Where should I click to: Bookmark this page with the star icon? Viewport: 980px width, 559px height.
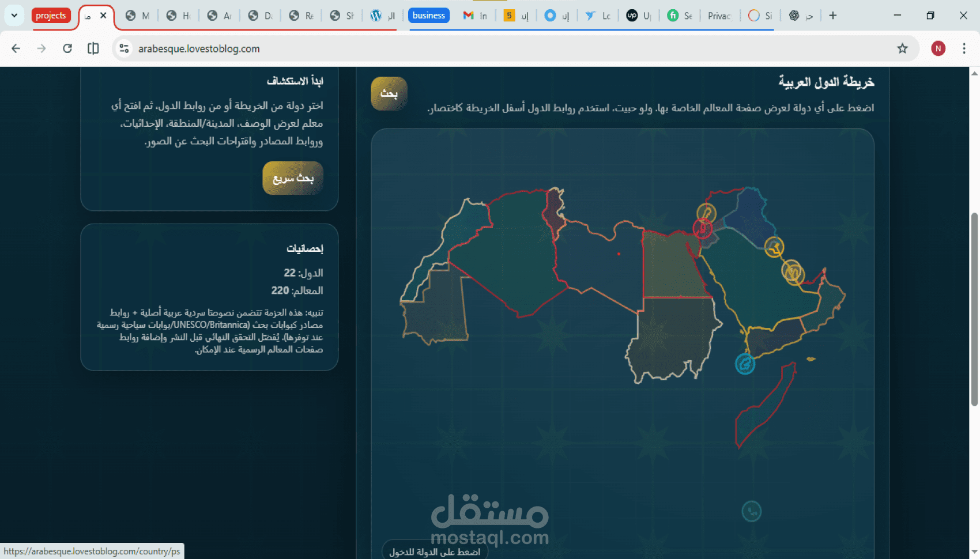tap(902, 48)
